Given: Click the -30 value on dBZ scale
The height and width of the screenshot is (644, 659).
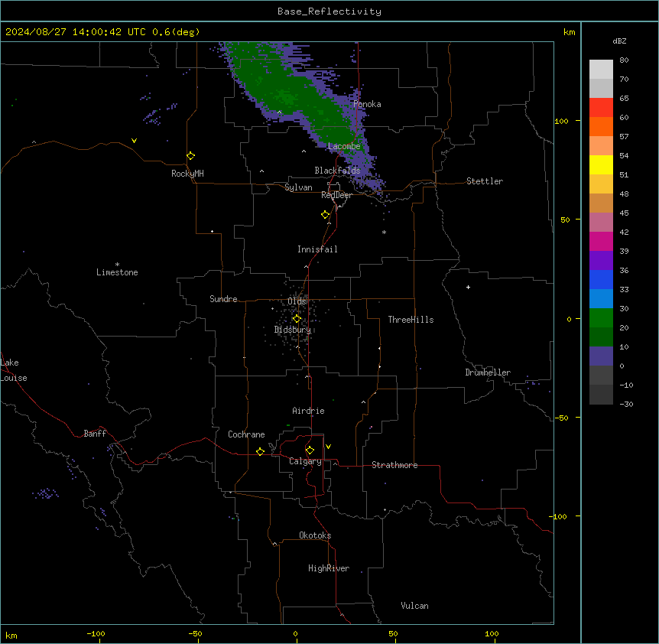Looking at the screenshot, I should [626, 404].
